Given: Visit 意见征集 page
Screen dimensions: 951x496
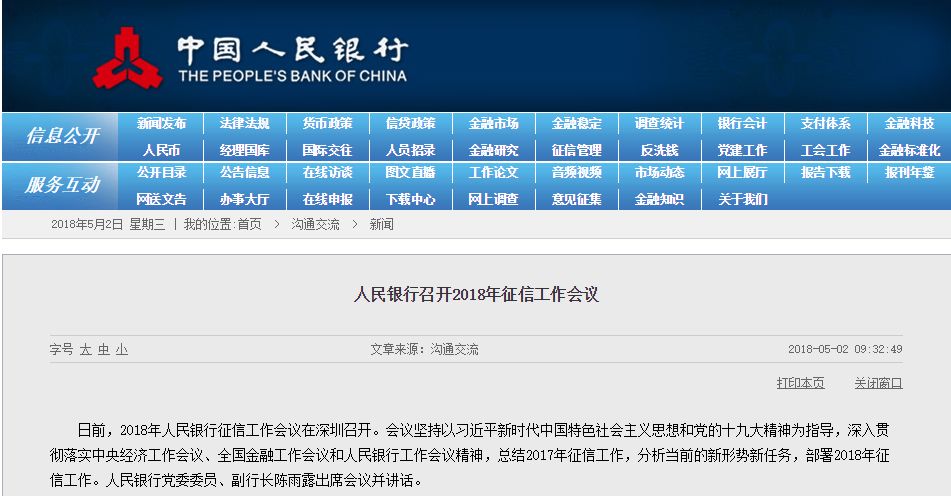Looking at the screenshot, I should point(577,199).
